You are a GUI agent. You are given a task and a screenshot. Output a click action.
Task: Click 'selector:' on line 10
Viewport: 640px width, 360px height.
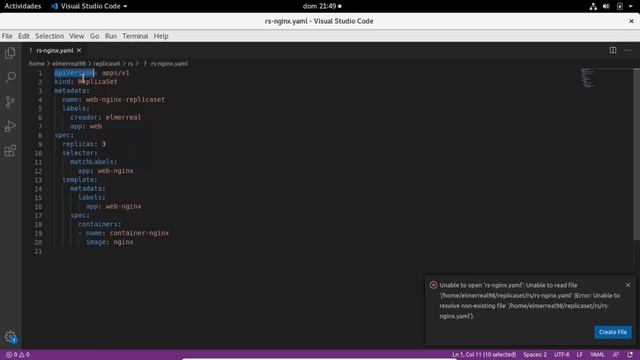pos(80,153)
